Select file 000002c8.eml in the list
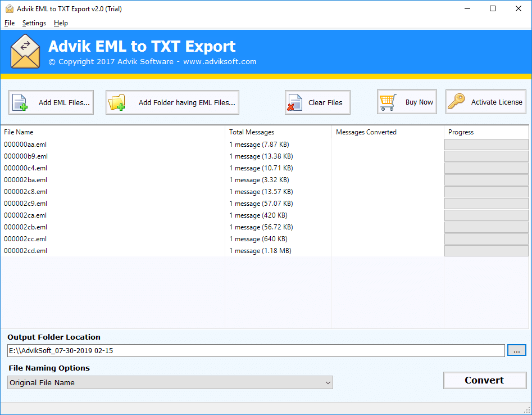 point(25,192)
